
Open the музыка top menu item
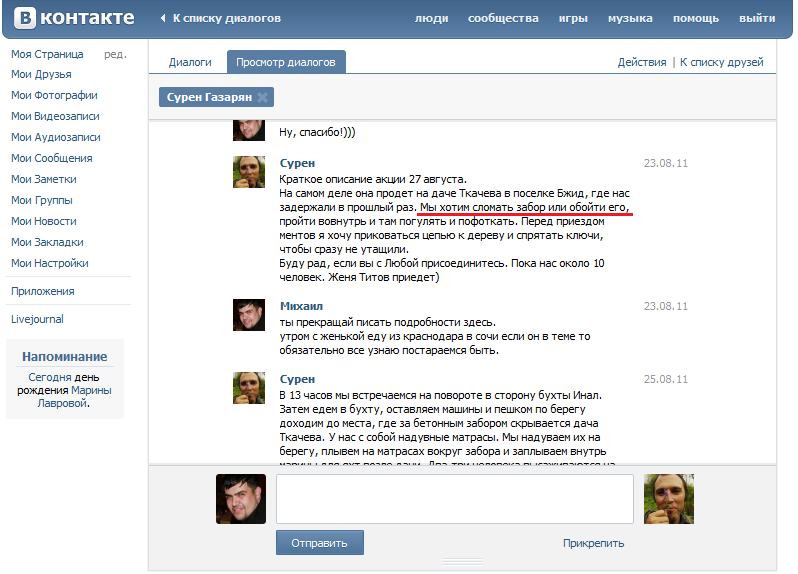630,18
